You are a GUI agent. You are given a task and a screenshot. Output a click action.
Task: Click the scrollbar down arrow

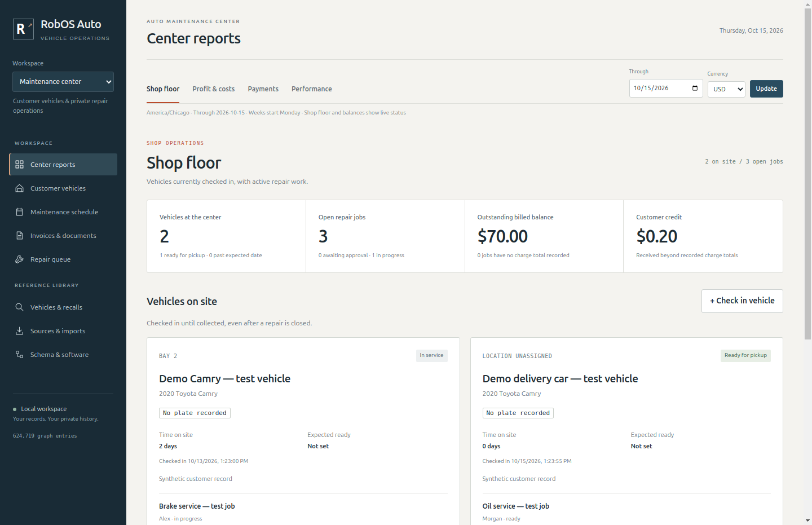807,520
